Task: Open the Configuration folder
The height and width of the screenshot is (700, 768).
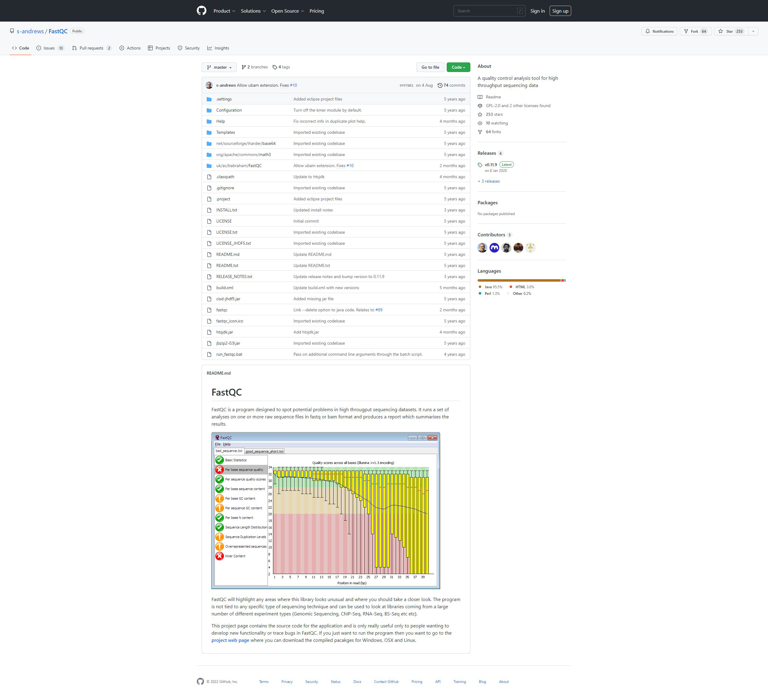Action: tap(229, 110)
